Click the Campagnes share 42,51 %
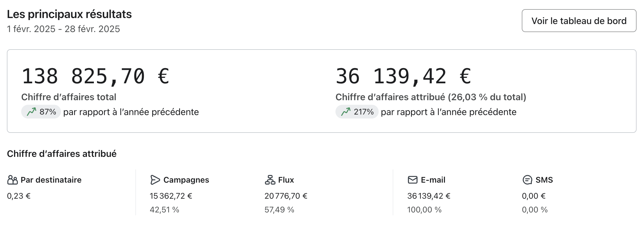This screenshot has height=225, width=644. click(164, 210)
